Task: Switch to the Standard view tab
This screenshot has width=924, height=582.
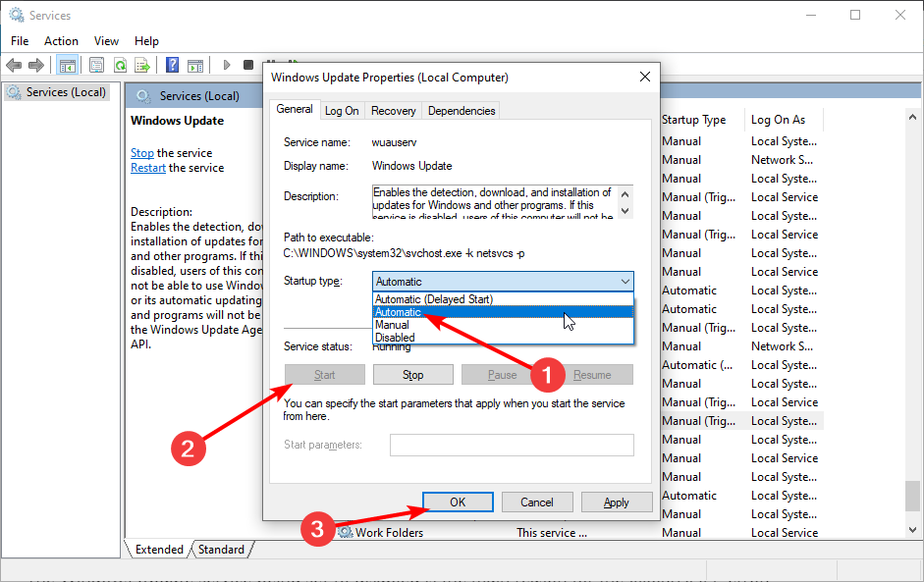Action: pyautogui.click(x=221, y=549)
